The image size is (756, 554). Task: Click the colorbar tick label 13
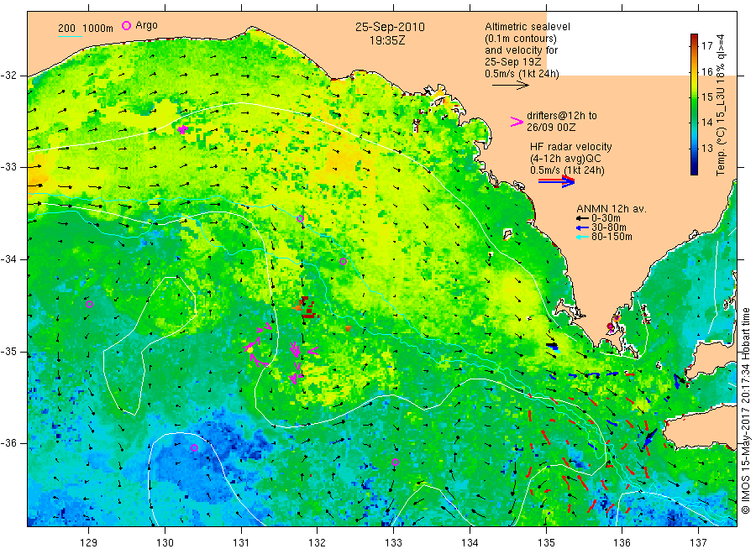coord(706,149)
